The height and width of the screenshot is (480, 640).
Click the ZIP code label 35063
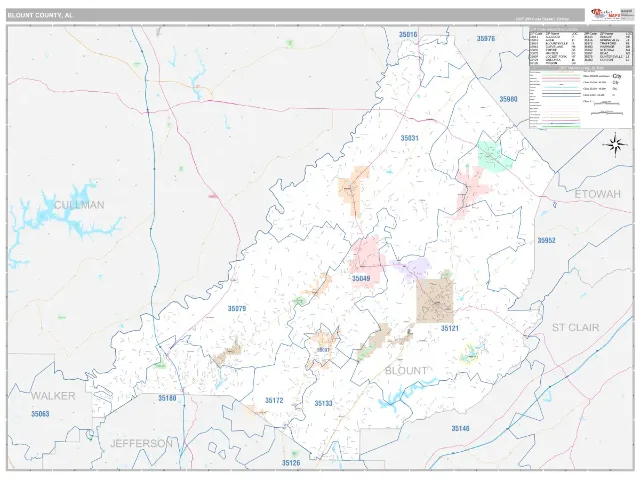click(40, 414)
